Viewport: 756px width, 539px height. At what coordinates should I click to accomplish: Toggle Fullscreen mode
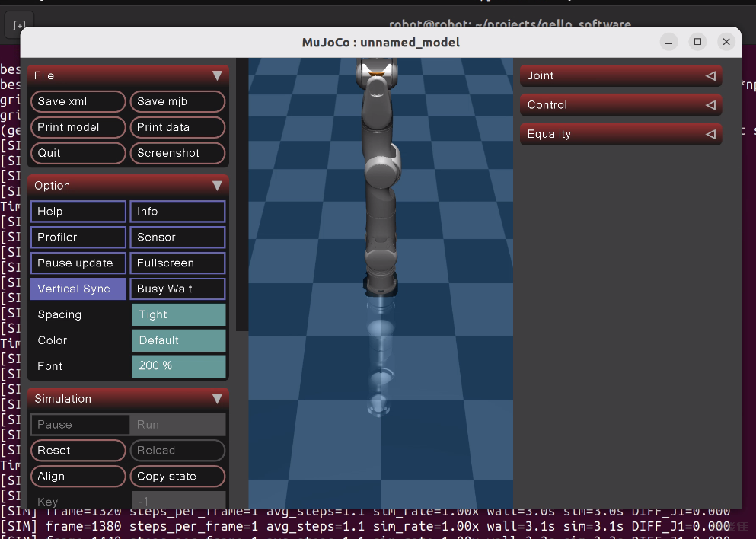pos(178,263)
